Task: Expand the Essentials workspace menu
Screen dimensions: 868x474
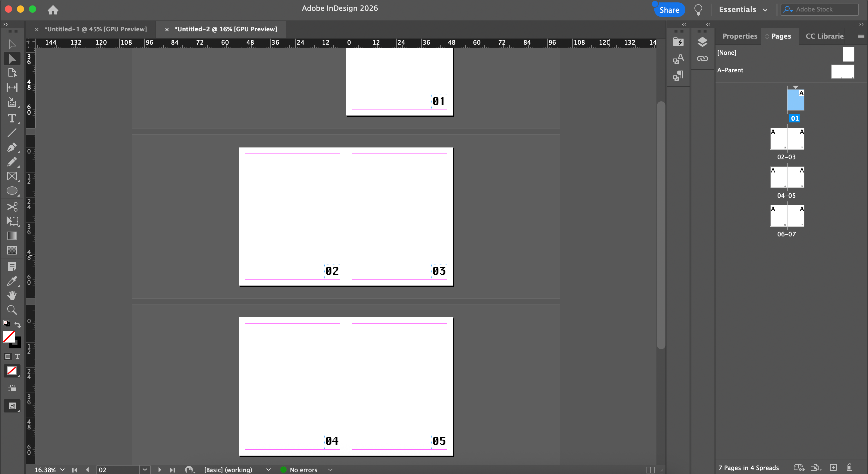Action: [743, 9]
